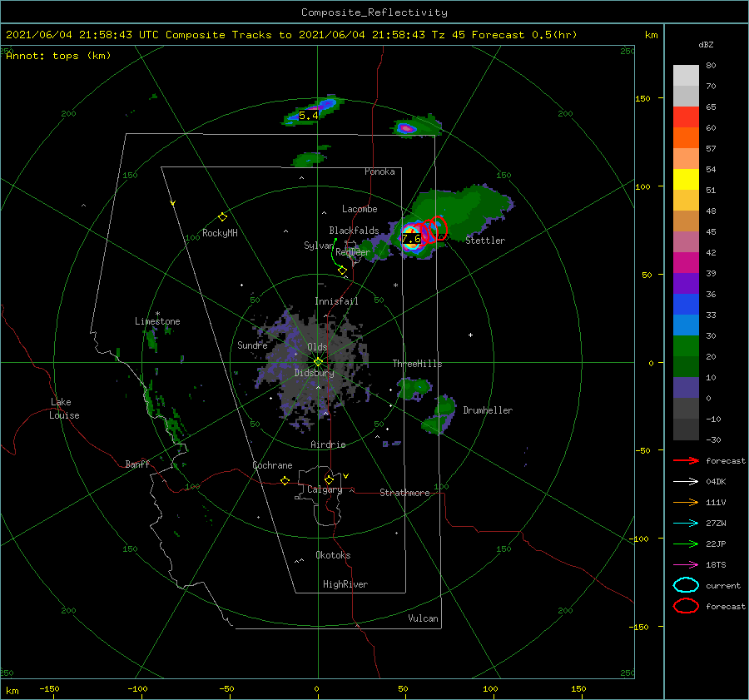Click the Stettler city label

pyautogui.click(x=485, y=241)
